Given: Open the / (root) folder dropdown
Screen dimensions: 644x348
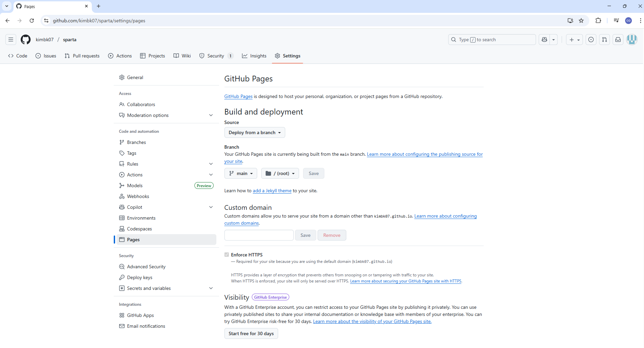Looking at the screenshot, I should tap(280, 173).
